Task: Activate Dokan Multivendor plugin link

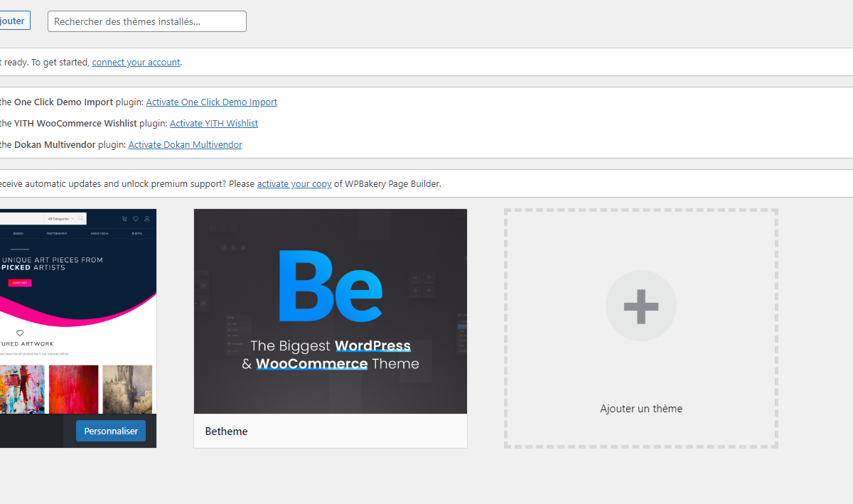Action: (185, 144)
